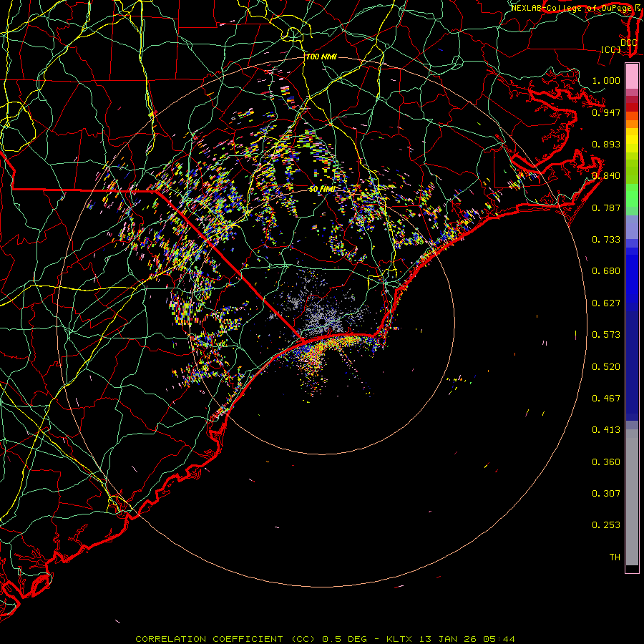Click the 0.947 legend value
The width and height of the screenshot is (644, 644).
(x=606, y=112)
